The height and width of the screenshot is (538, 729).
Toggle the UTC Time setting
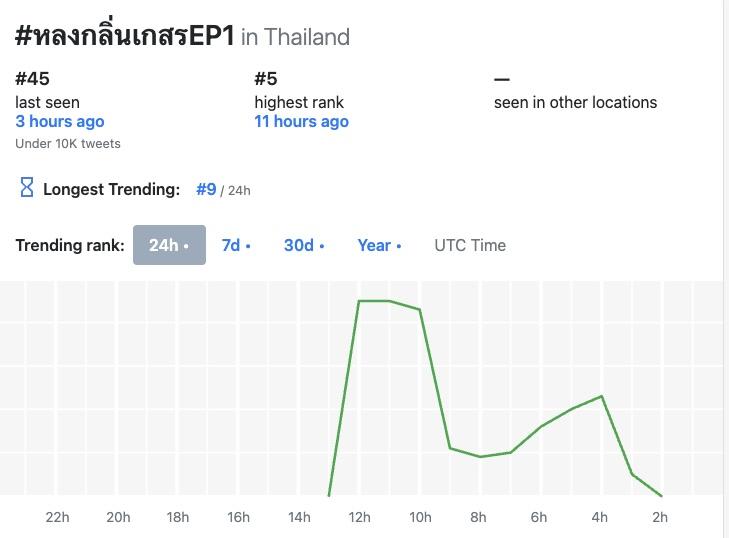click(470, 245)
